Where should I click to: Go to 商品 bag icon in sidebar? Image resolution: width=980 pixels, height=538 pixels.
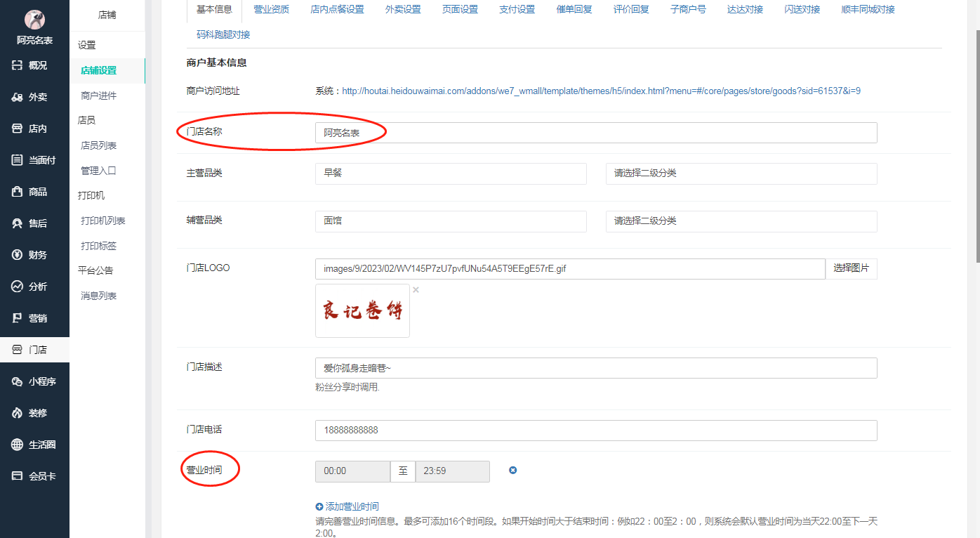tap(18, 192)
